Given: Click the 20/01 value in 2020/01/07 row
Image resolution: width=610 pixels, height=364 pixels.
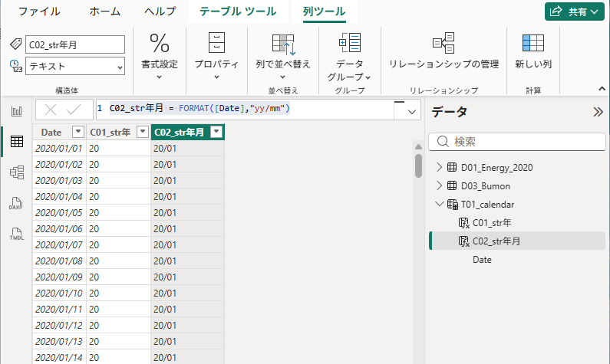Looking at the screenshot, I should 187,245.
